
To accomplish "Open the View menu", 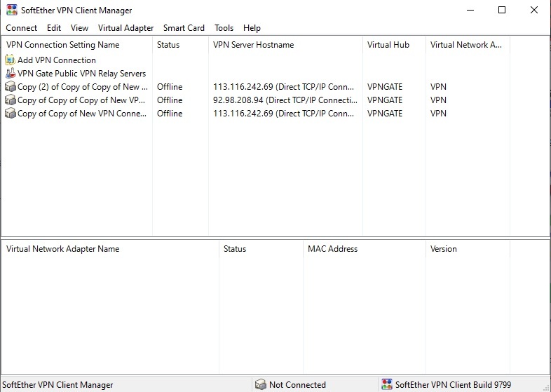I will [x=79, y=28].
